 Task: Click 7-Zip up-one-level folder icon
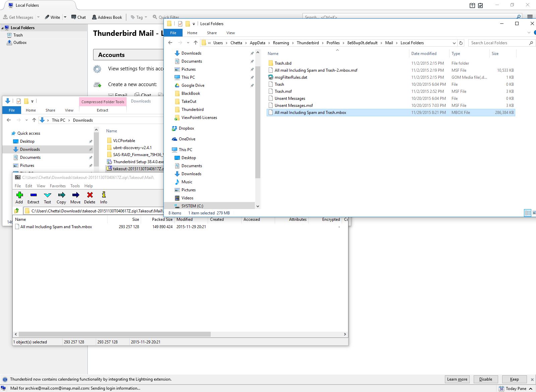tap(17, 211)
